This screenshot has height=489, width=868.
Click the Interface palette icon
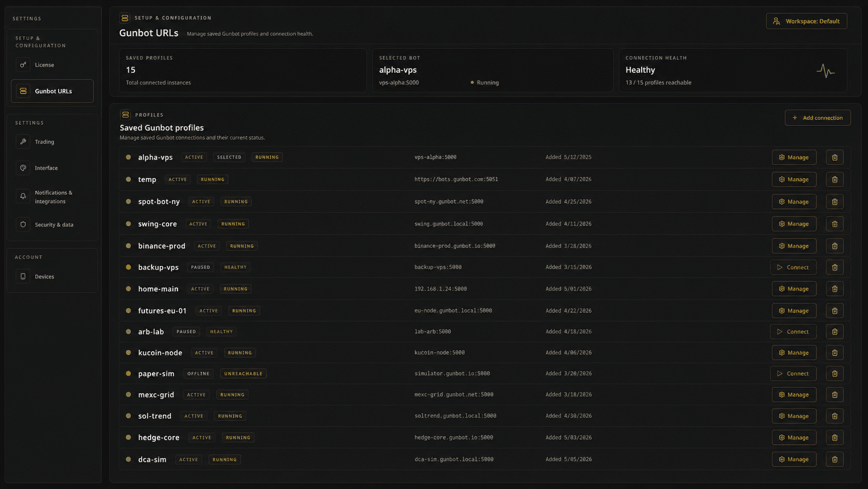(23, 168)
